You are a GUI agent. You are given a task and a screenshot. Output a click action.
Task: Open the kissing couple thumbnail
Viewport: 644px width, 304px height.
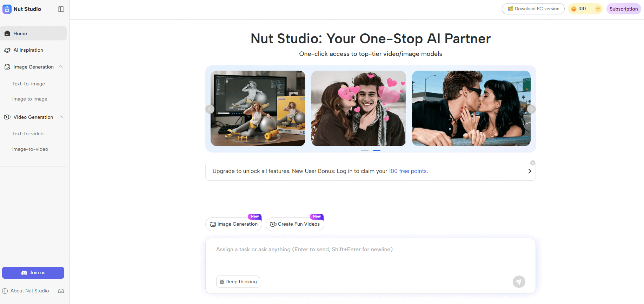click(471, 108)
